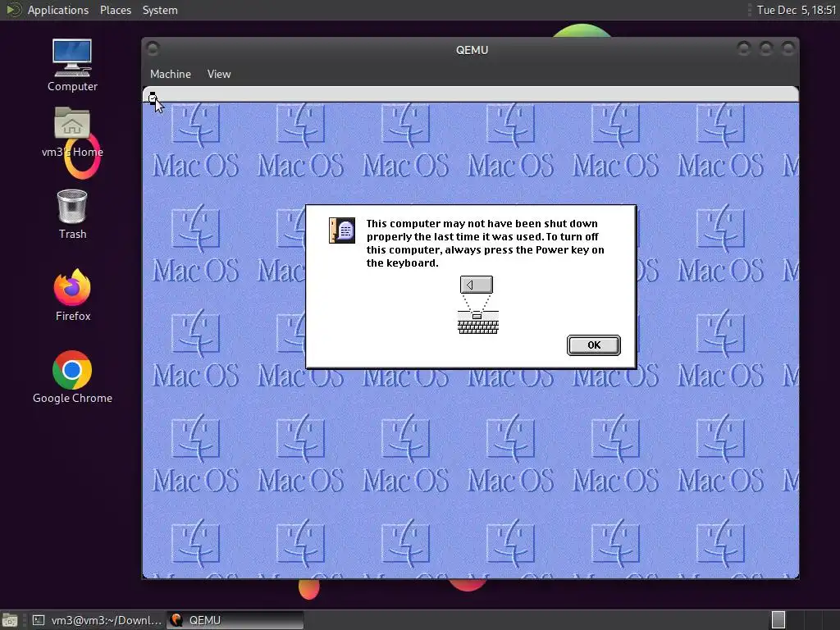This screenshot has width=840, height=630.
Task: Launch Google Chrome from the desktop
Action: 72,377
